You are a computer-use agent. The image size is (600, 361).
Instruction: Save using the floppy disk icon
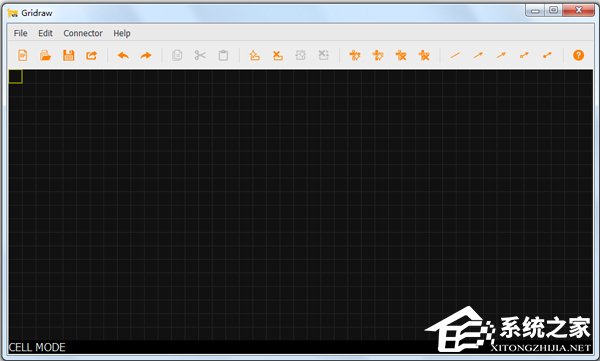[x=68, y=56]
